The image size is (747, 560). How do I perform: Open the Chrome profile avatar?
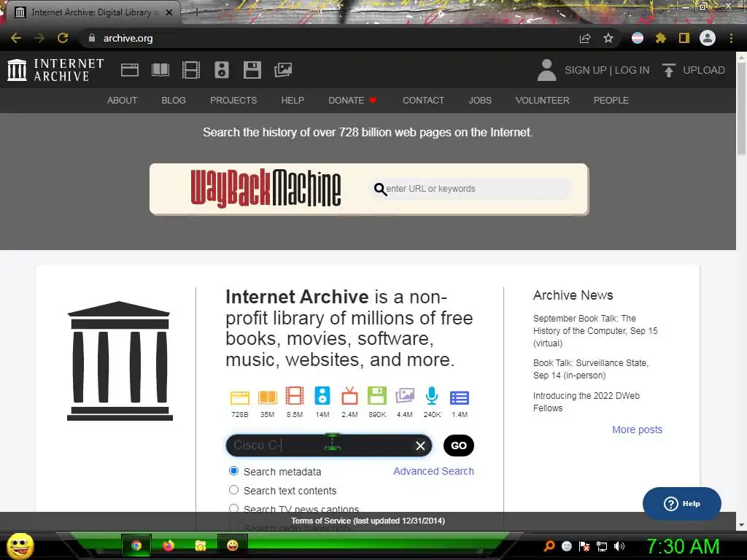point(708,38)
